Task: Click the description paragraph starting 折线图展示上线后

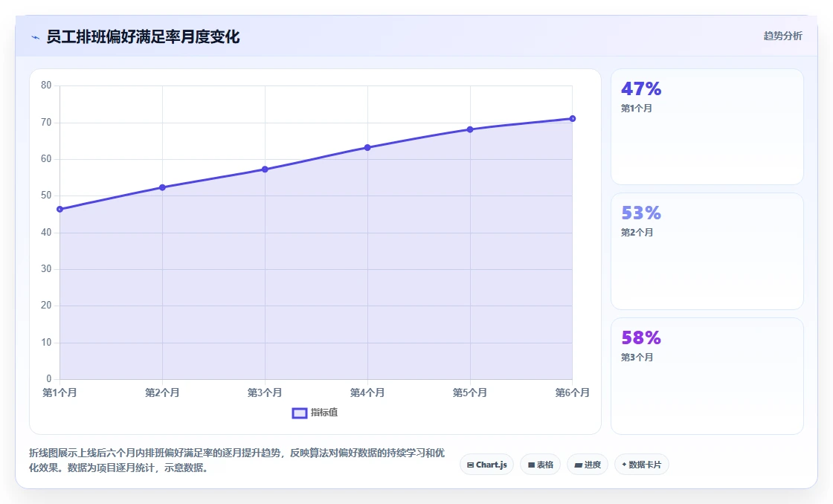Action: (237, 460)
